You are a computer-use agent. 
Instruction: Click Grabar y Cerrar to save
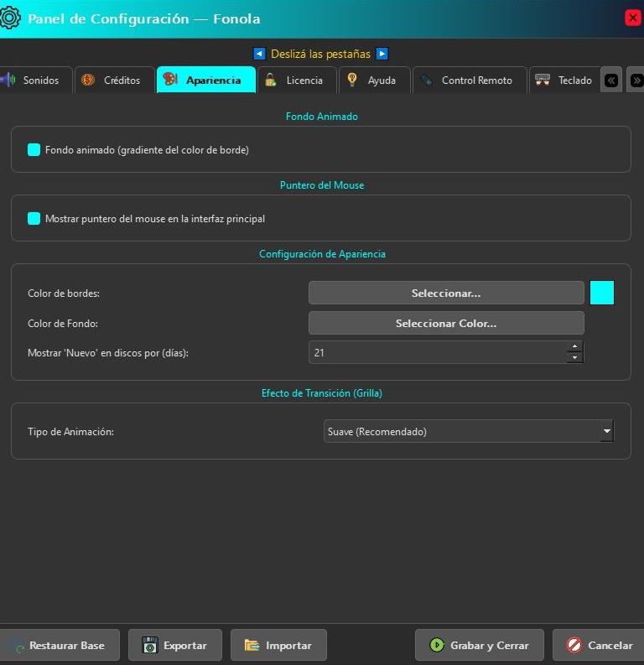(x=480, y=645)
